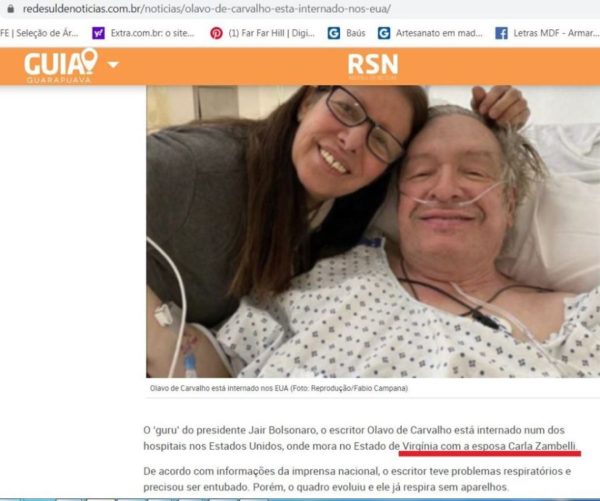Click the paragraph starting with De acordo com

[x=357, y=479]
